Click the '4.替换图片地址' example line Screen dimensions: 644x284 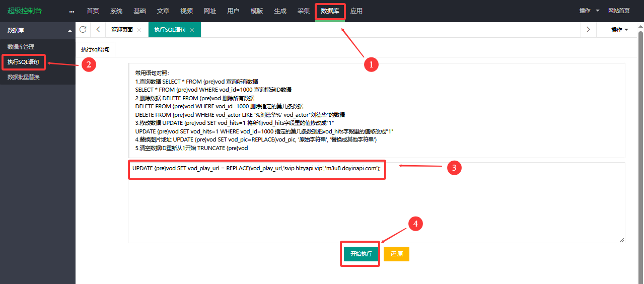pos(256,139)
